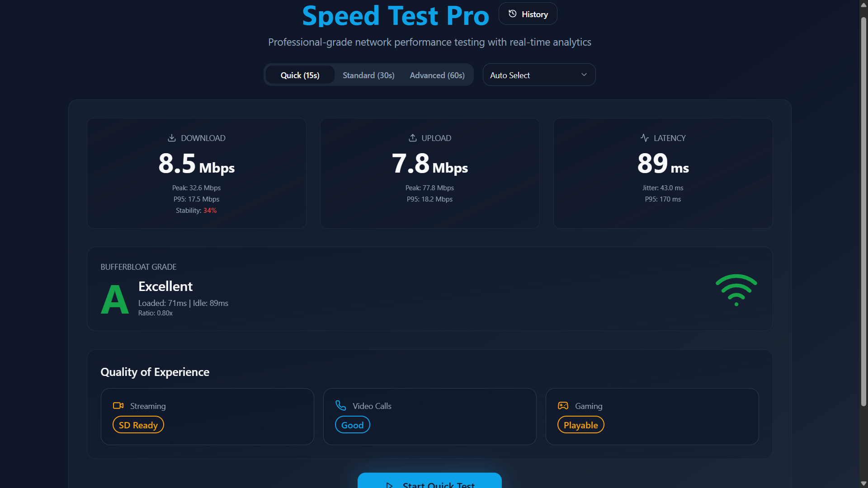Select the Quick (15s) test mode
868x488 pixels.
[x=300, y=75]
